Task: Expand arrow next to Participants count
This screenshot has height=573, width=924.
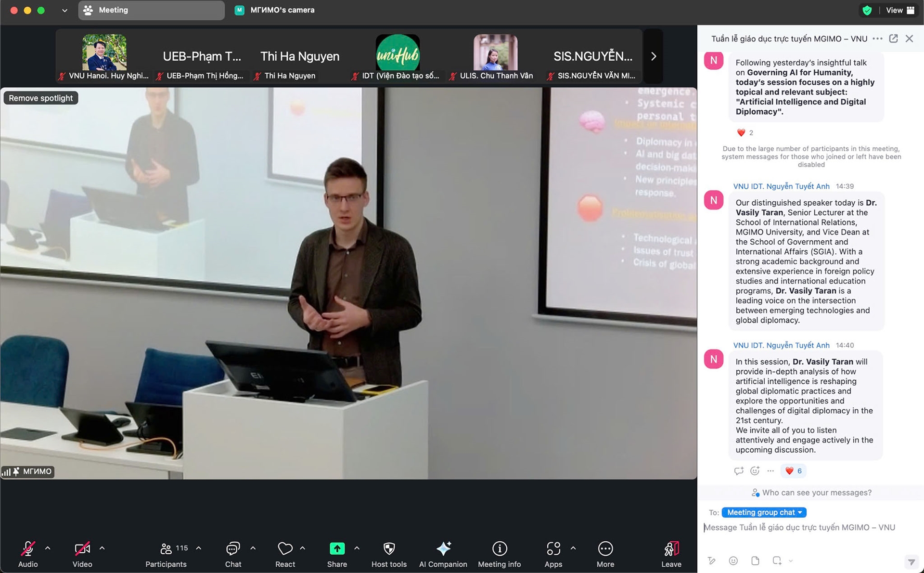Action: tap(199, 548)
